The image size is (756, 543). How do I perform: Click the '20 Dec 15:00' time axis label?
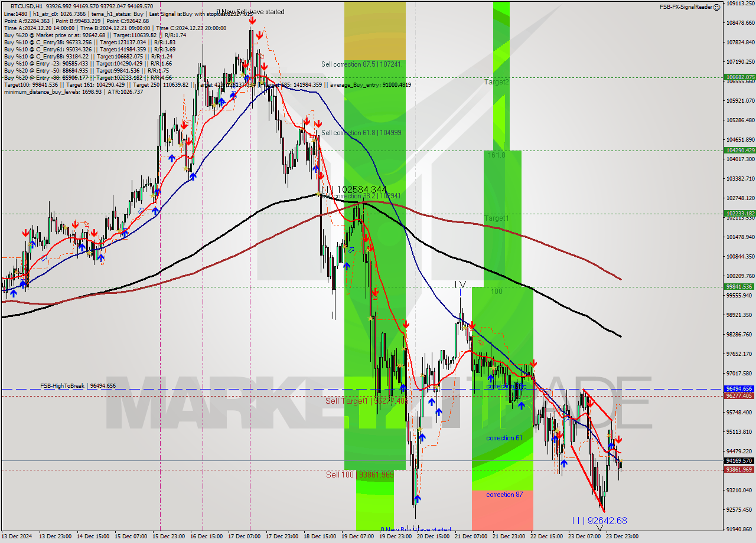point(433,537)
